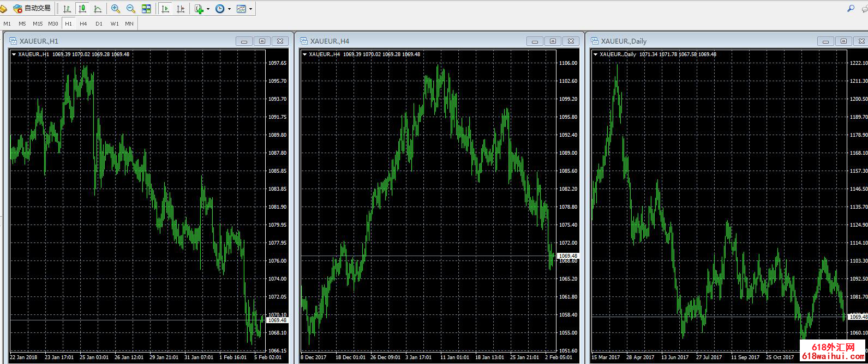The image size is (868, 364).
Task: Toggle chart shift from right edge
Action: 181,9
